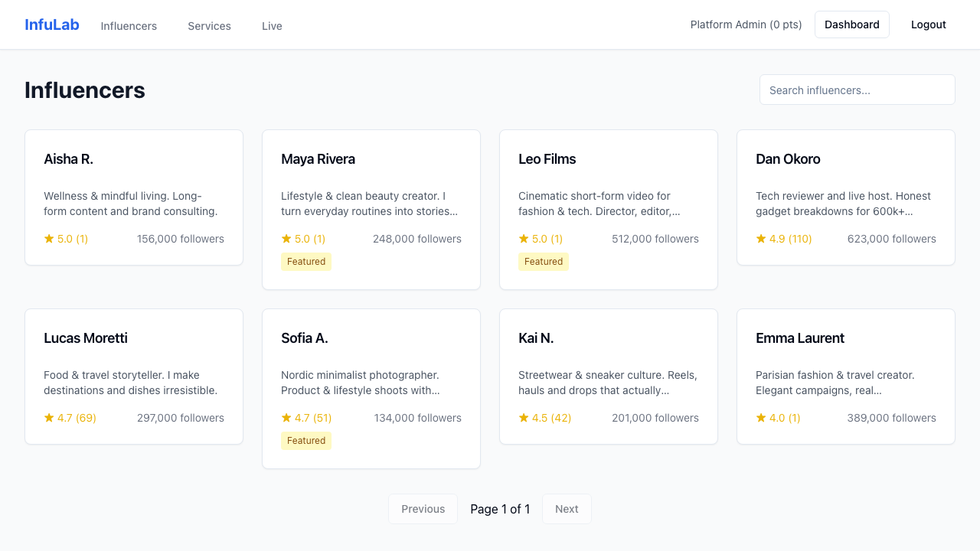Image resolution: width=980 pixels, height=551 pixels.
Task: Click the Platform Admin (0 pts) label
Action: 746,24
